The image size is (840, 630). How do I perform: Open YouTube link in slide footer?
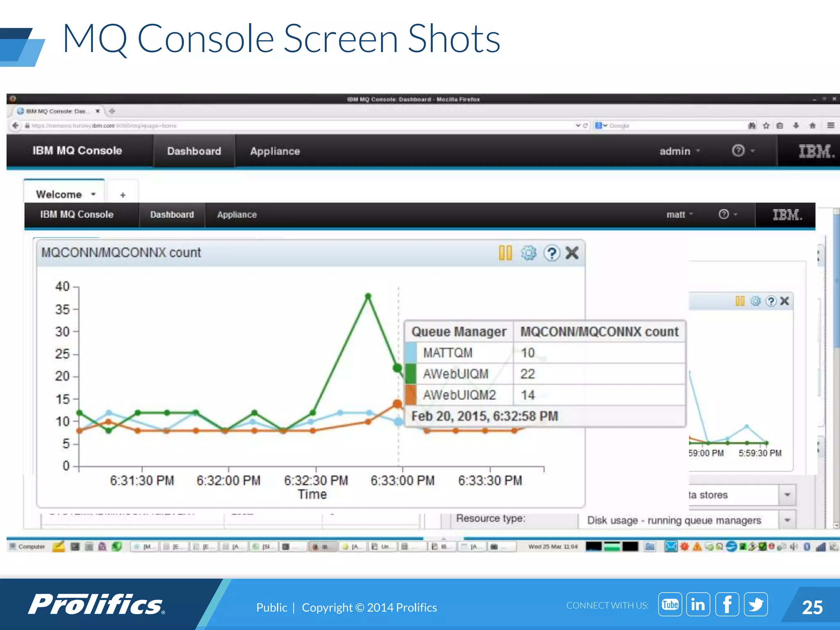pyautogui.click(x=670, y=604)
